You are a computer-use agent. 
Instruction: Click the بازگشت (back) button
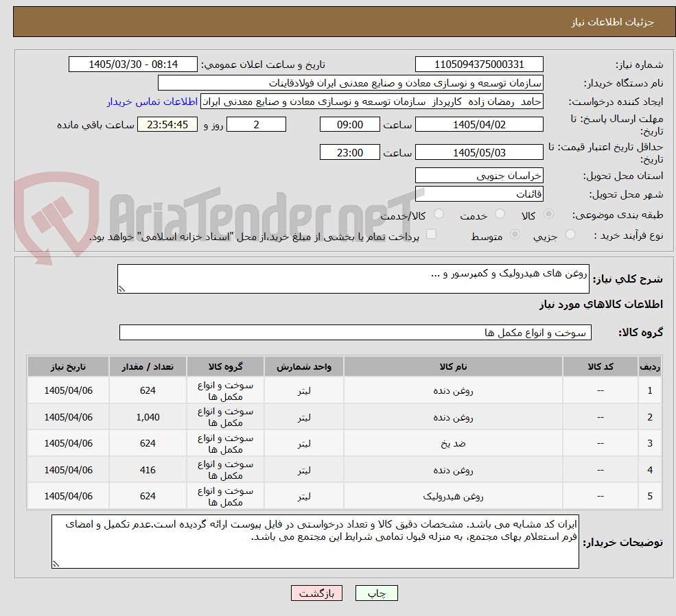316,593
